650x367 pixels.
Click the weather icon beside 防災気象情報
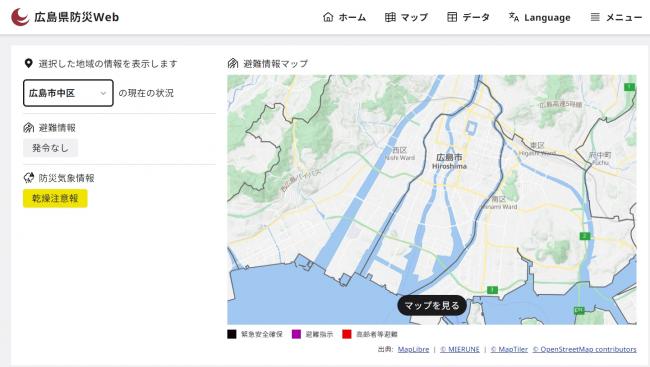pyautogui.click(x=29, y=178)
